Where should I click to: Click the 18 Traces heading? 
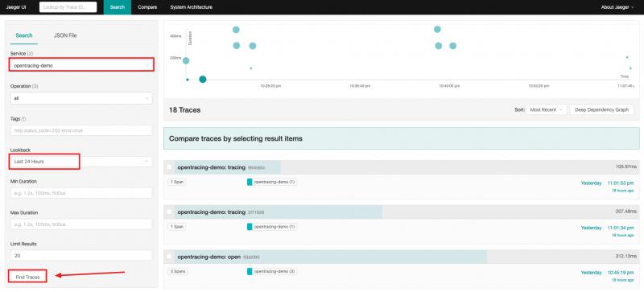(185, 110)
